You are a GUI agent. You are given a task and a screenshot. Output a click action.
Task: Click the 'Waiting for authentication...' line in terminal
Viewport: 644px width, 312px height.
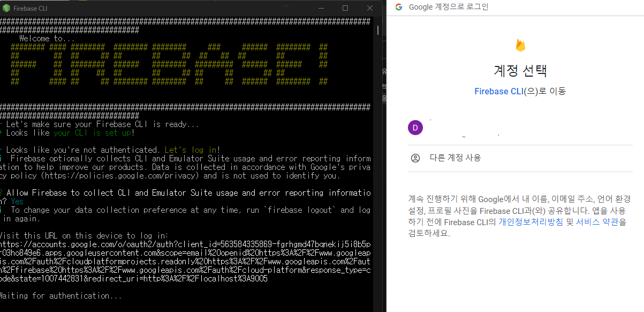pyautogui.click(x=60, y=295)
